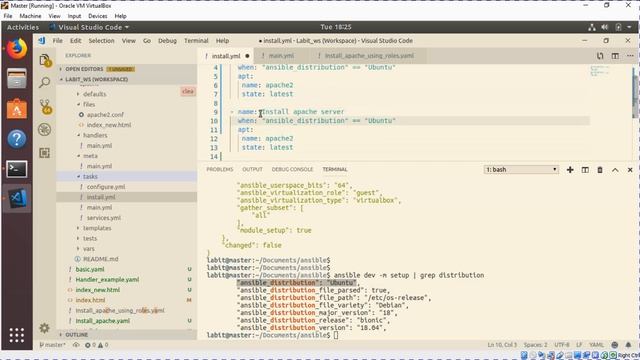Open Handler_example.yaml file
The height and width of the screenshot is (360, 640).
coord(107,280)
